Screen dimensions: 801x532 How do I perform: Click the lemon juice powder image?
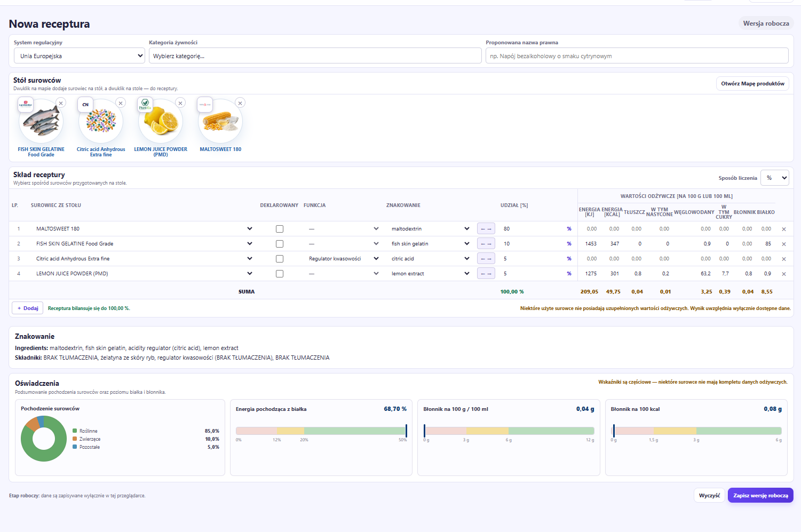click(x=161, y=121)
